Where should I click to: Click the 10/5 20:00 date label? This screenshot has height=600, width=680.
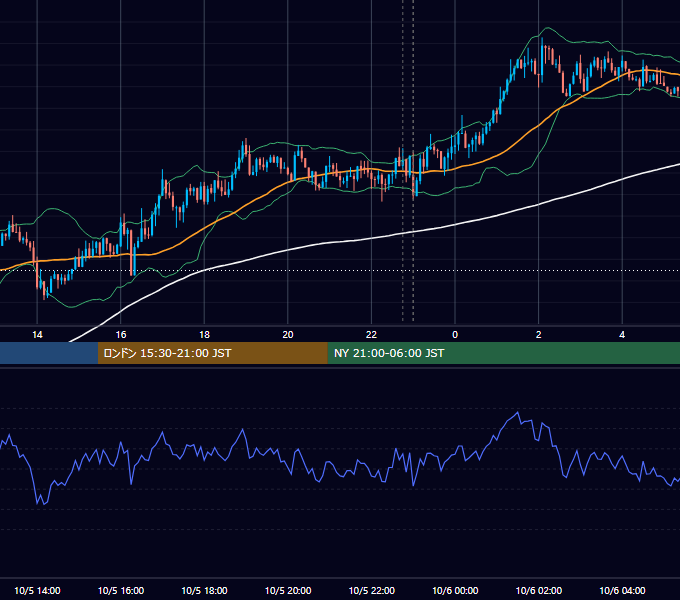(288, 590)
